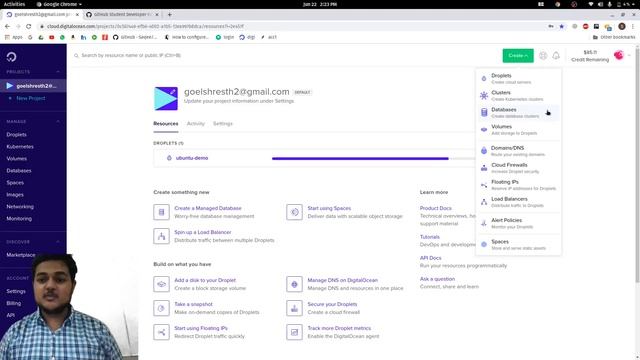Click the help globe icon beside Create

coord(543,56)
